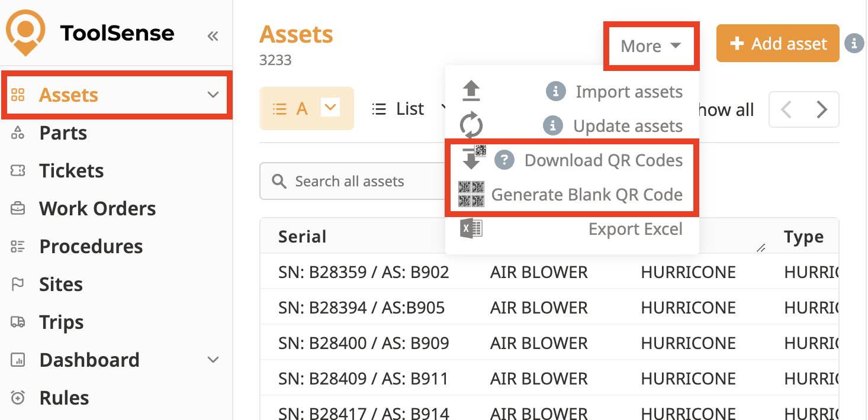
Task: Expand the Dashboard sidebar chevron
Action: tap(213, 360)
